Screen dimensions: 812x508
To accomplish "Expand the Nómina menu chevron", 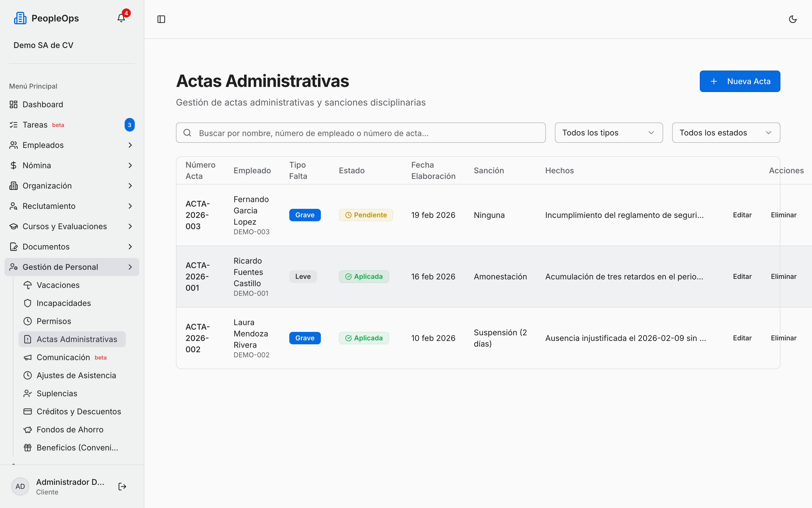I will (x=130, y=165).
